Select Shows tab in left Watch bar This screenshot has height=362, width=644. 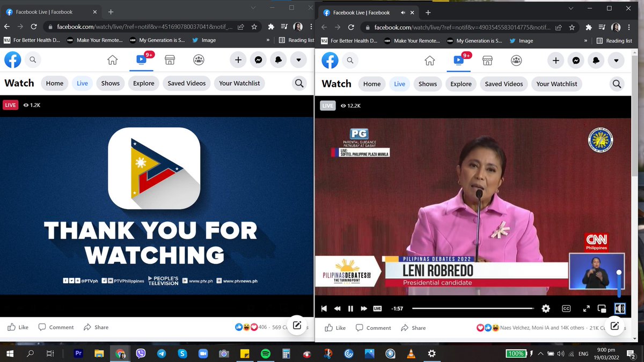(111, 83)
